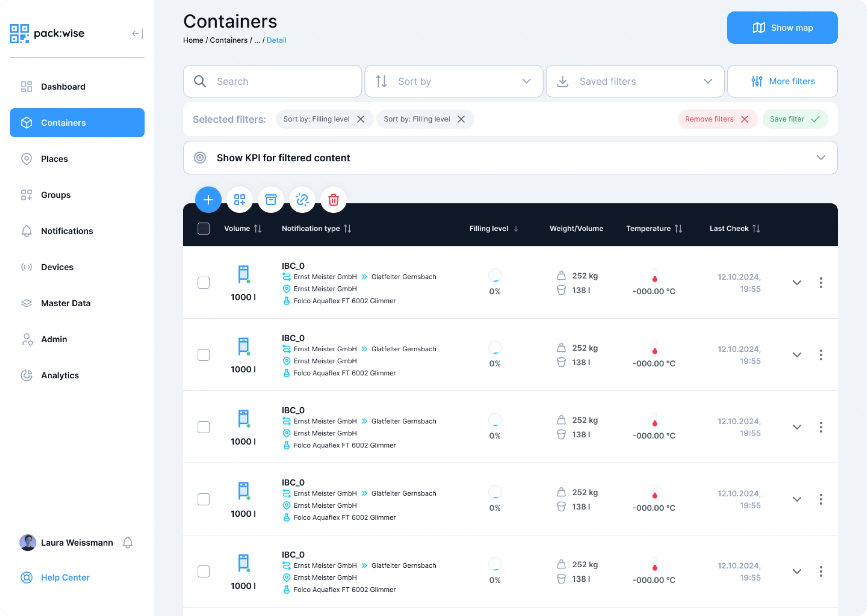
Task: Check the fifth IBC_0 row checkbox
Action: point(204,572)
